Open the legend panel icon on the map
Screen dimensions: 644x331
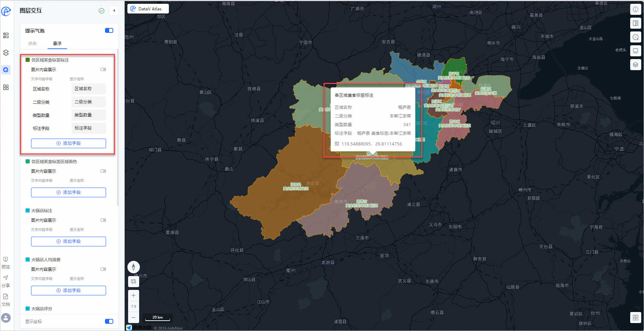click(635, 23)
